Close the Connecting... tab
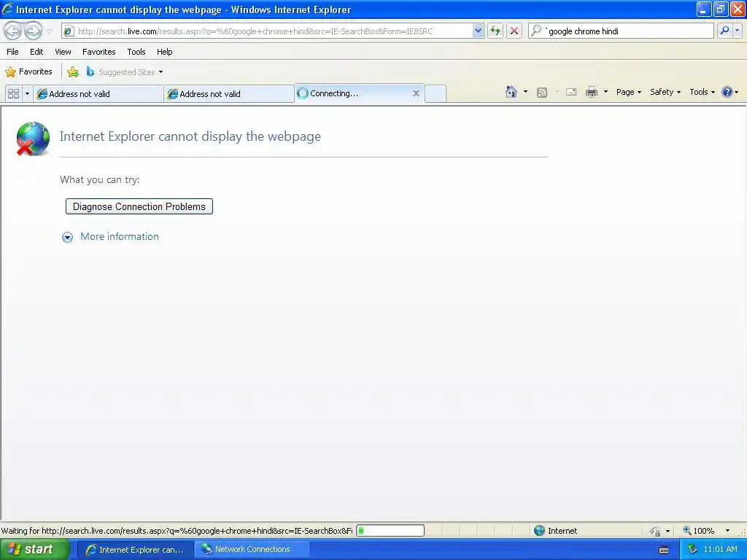Viewport: 747px width, 560px height. click(x=416, y=93)
